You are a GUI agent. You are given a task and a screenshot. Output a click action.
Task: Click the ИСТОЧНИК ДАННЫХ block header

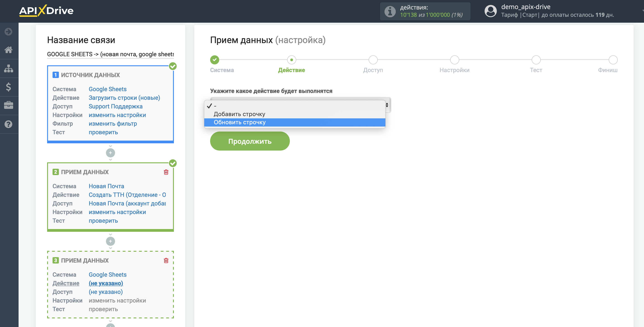click(x=90, y=75)
